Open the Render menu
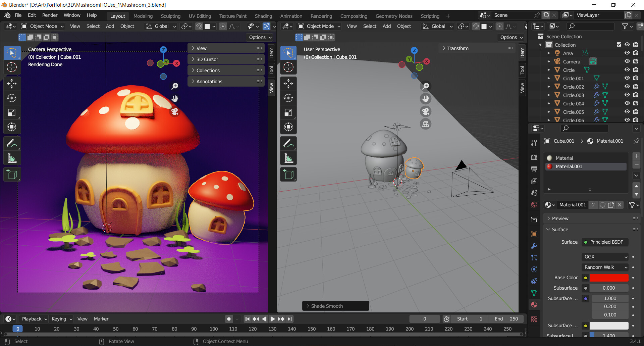The width and height of the screenshot is (644, 346). [50, 15]
